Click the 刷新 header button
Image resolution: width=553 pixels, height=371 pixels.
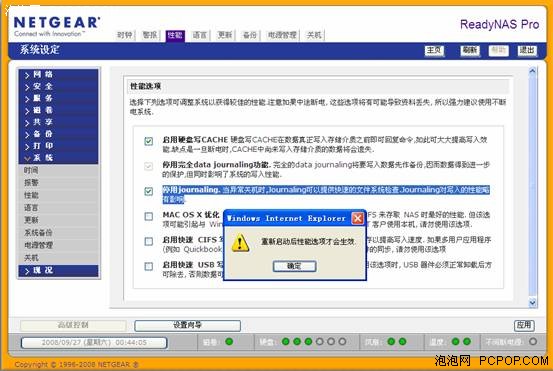point(470,51)
